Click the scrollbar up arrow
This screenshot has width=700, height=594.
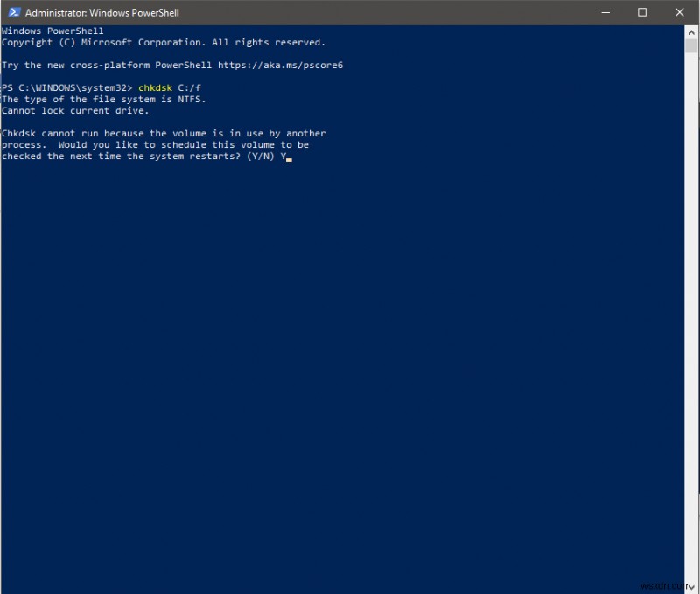click(691, 31)
